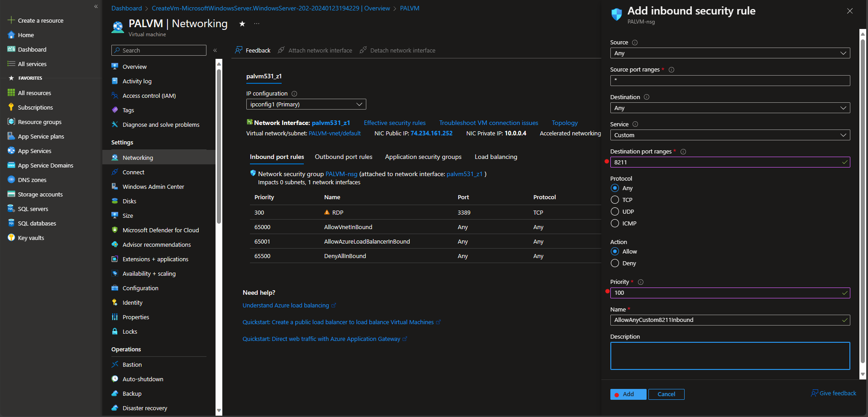Select Allow action radio button
Viewport: 868px width, 417px height.
tap(615, 251)
